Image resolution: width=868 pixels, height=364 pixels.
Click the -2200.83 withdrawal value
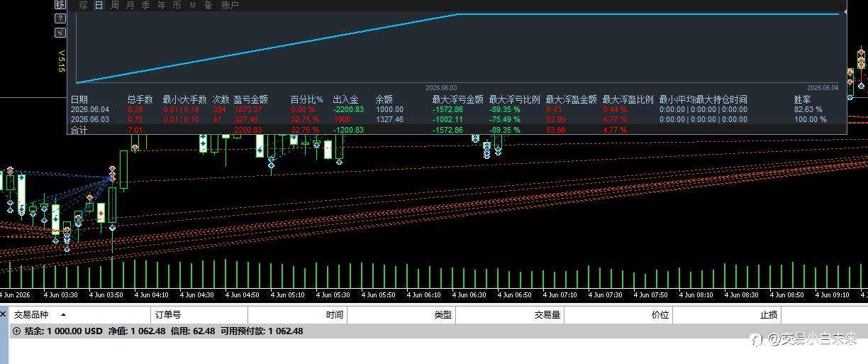pos(348,110)
